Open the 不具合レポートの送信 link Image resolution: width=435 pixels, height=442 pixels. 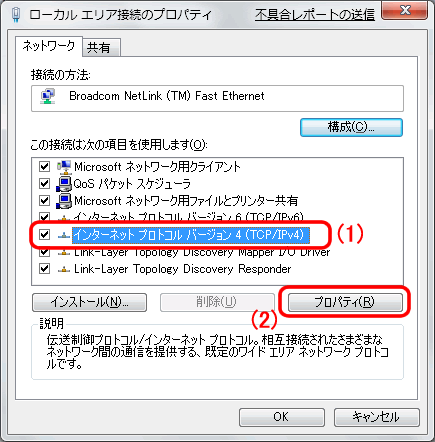point(315,15)
